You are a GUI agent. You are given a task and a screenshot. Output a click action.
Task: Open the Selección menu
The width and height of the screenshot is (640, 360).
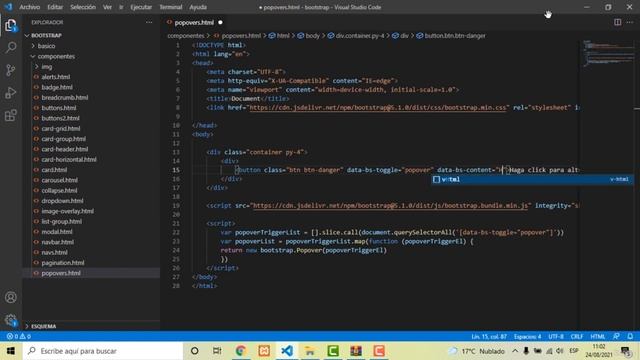(83, 7)
